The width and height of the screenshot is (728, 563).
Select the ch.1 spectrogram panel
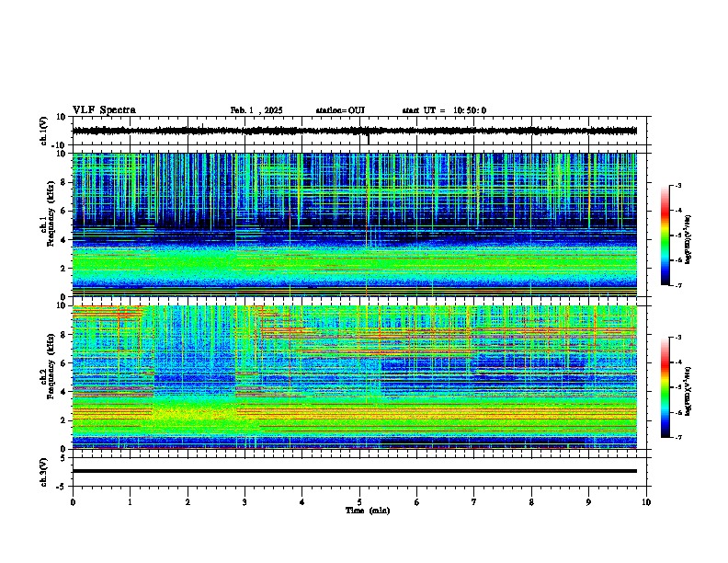point(354,224)
